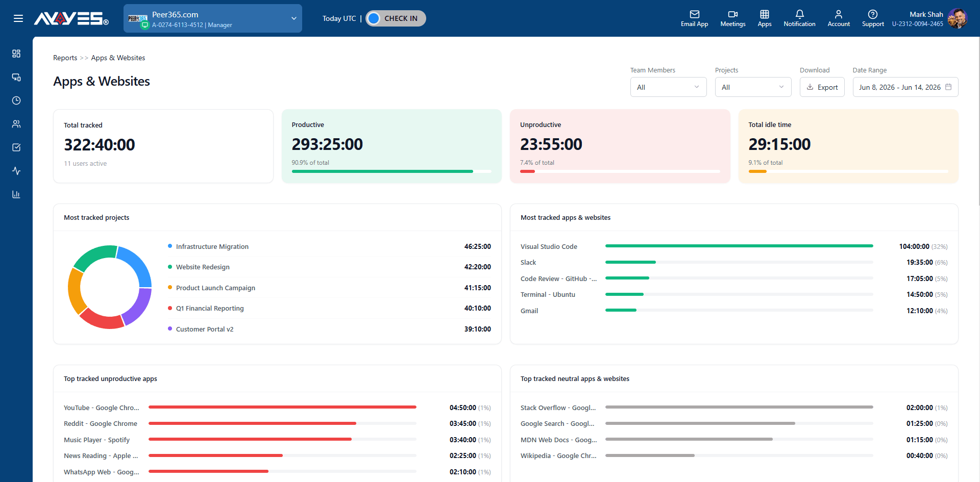Click the AVAYES logo

71,18
